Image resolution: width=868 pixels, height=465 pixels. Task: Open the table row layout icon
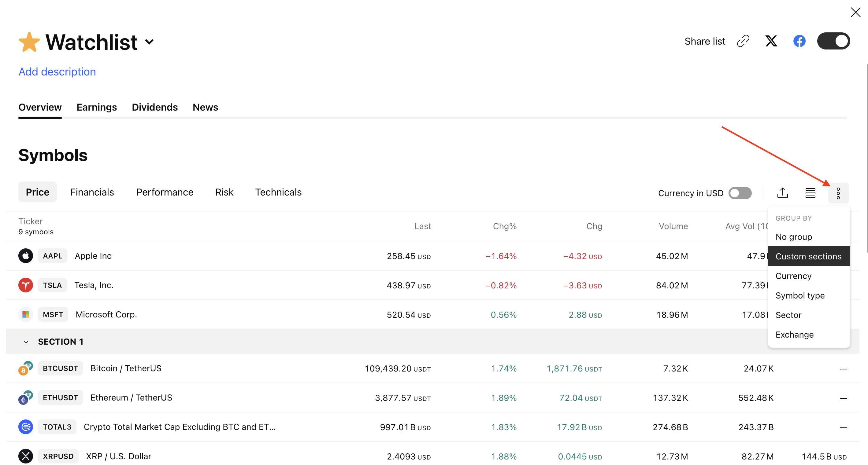pos(810,193)
